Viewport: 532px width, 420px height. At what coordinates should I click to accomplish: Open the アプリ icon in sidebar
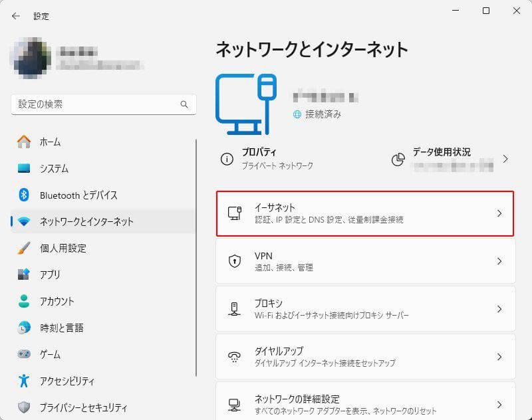(x=24, y=274)
